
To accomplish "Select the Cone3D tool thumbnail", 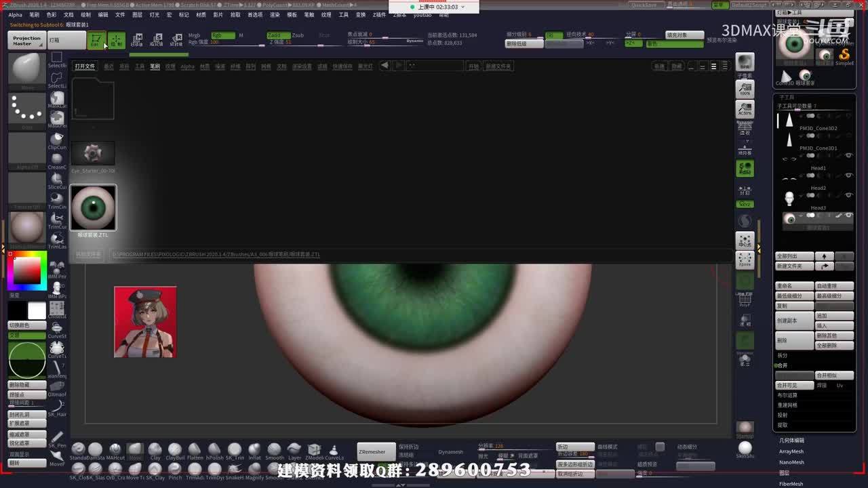I will pos(786,77).
